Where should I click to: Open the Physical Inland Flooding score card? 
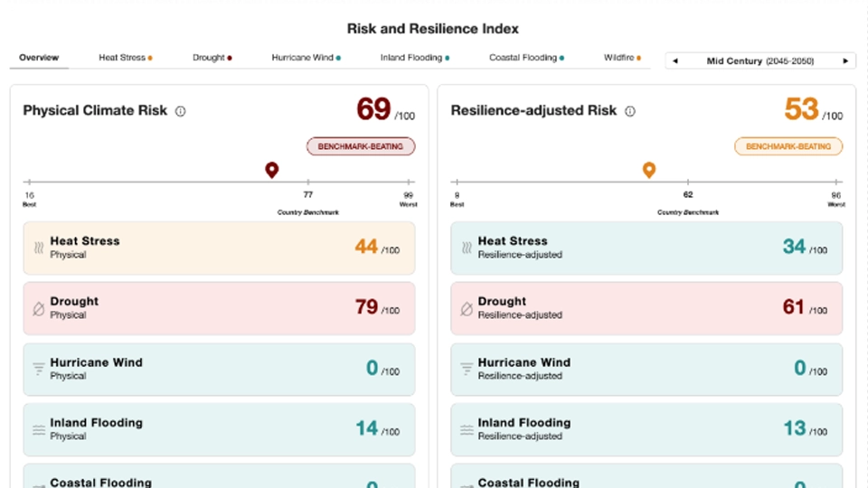tap(219, 428)
